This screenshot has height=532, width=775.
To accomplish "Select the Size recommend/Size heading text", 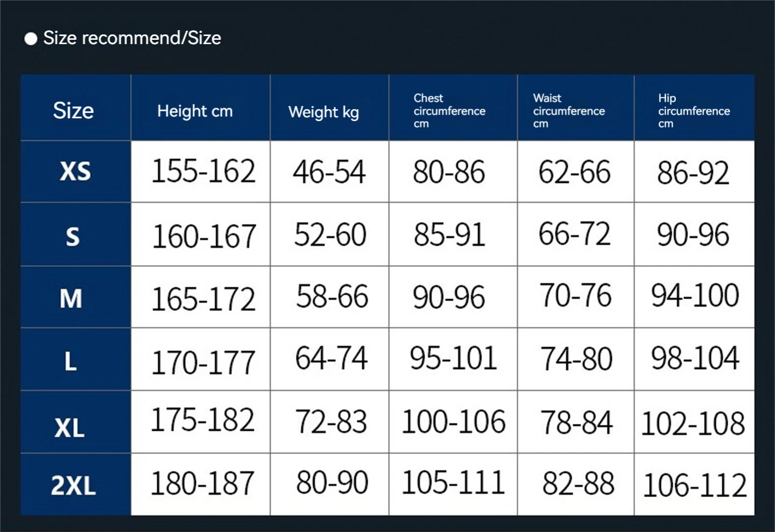I will click(x=132, y=38).
